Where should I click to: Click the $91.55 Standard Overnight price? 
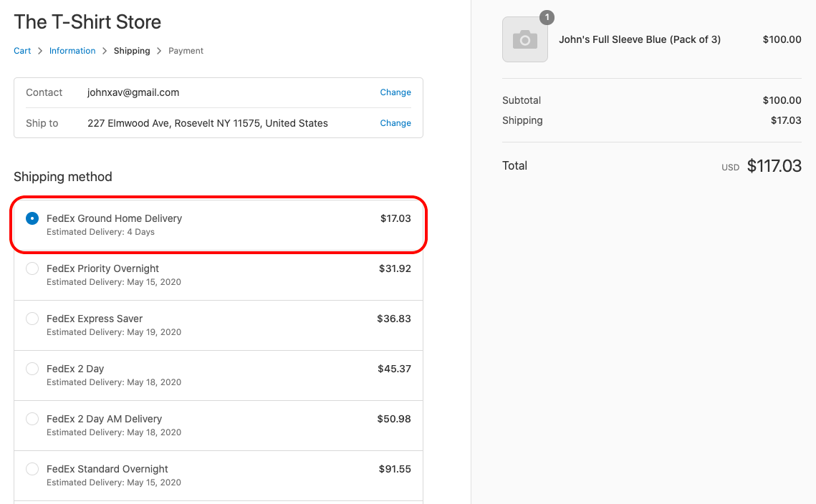(395, 469)
